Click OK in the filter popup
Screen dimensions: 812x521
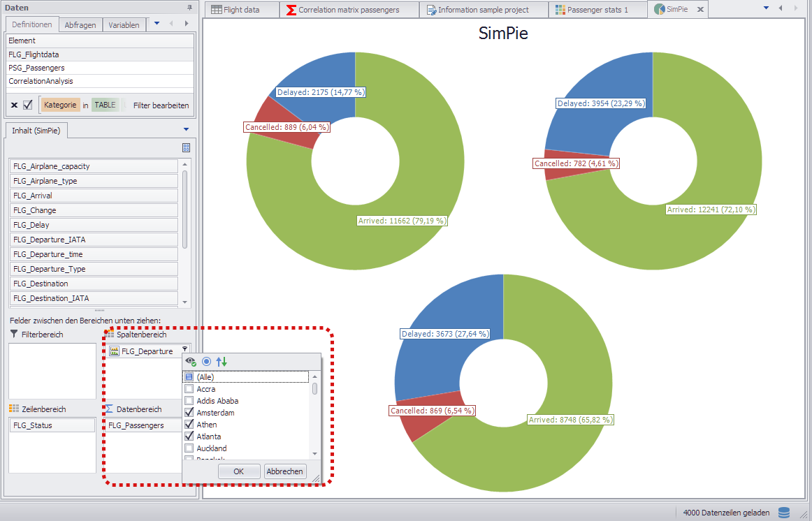tap(238, 471)
